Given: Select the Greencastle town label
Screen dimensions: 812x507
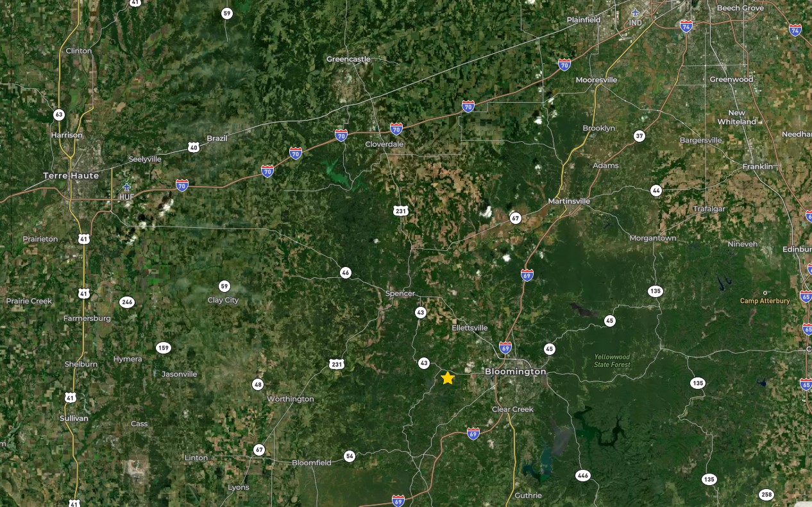Looking at the screenshot, I should click(x=348, y=59).
